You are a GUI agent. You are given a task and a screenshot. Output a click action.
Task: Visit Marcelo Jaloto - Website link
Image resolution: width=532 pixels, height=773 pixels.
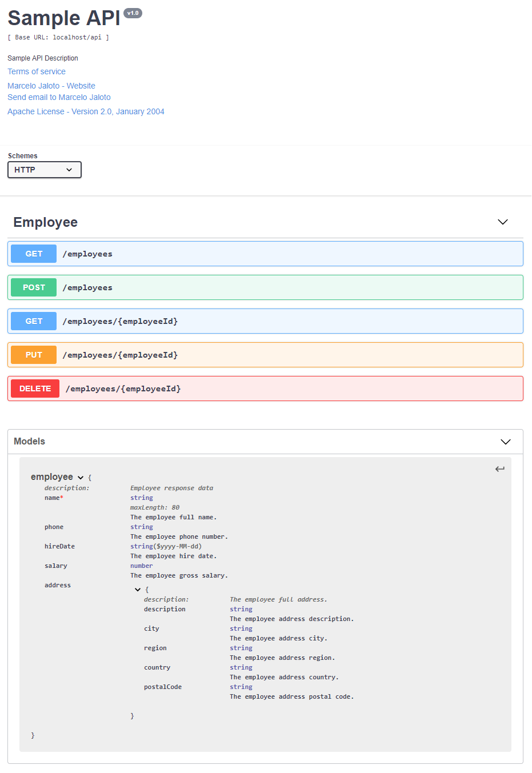51,86
